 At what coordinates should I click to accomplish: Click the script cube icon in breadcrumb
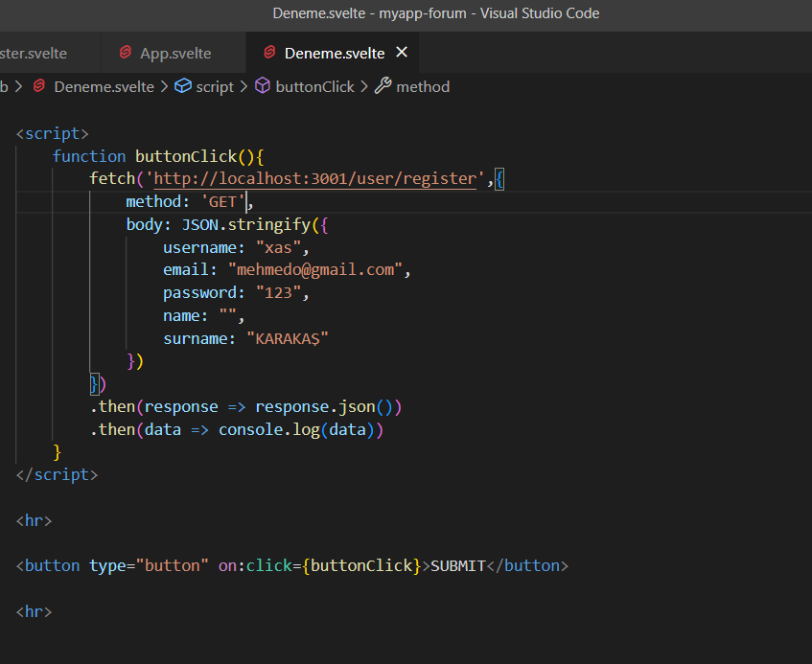(x=183, y=85)
